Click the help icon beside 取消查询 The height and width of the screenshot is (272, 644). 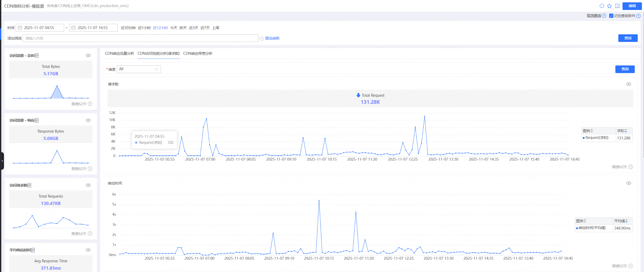604,16
